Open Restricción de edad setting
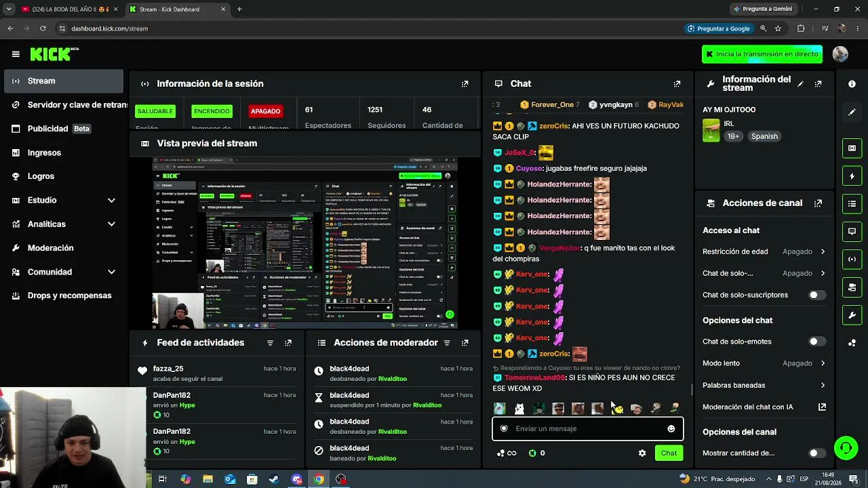 [x=764, y=251]
